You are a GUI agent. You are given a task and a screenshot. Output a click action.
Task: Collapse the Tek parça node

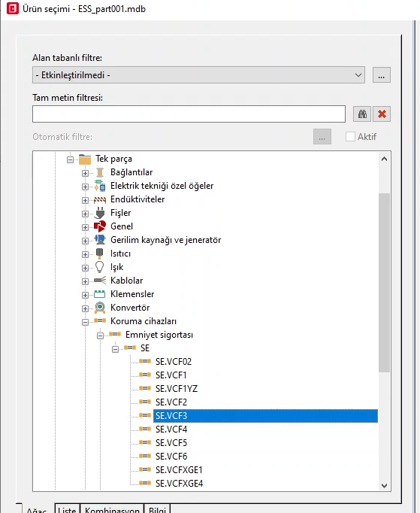tap(70, 160)
